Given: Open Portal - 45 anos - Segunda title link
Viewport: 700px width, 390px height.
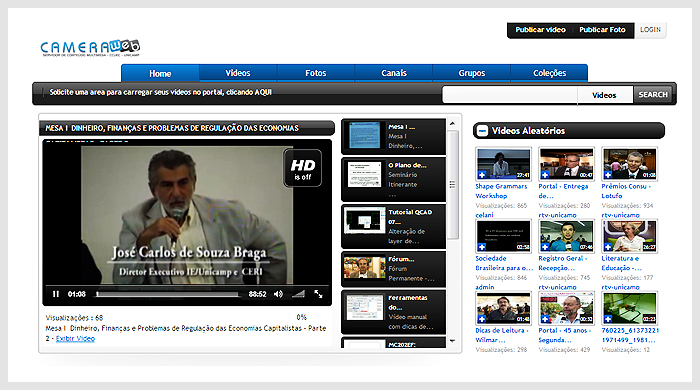Looking at the screenshot, I should (x=564, y=335).
